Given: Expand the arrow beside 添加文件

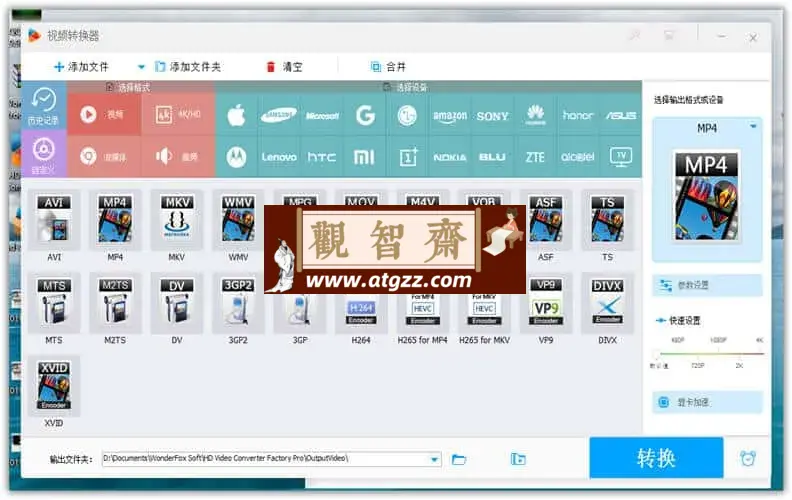Looking at the screenshot, I should coord(141,67).
